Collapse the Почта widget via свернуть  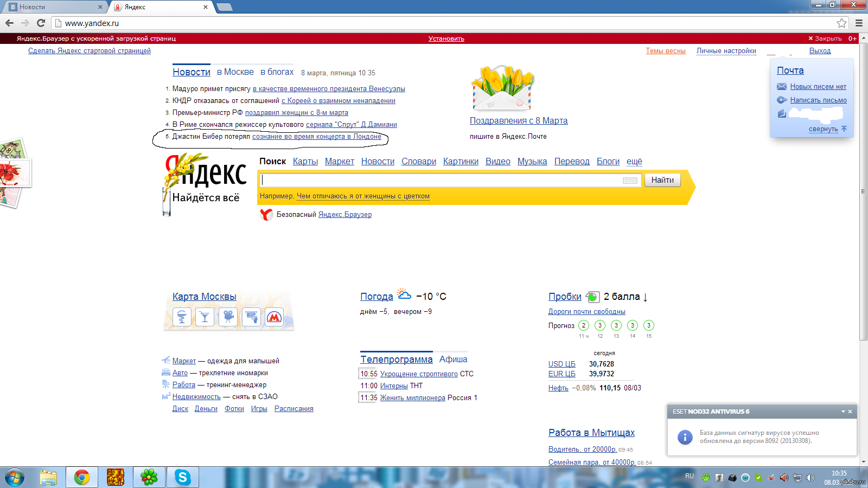click(x=823, y=129)
